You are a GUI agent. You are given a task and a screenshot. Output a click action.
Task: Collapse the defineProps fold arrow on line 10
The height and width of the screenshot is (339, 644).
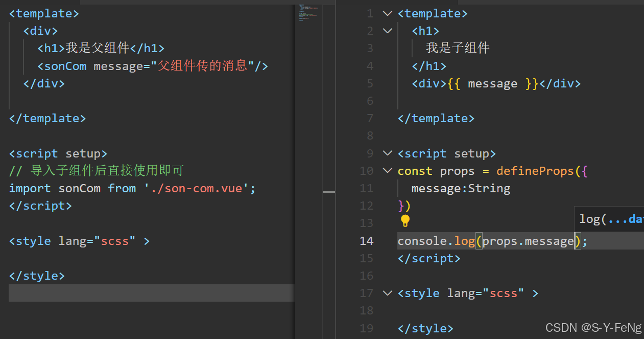click(x=388, y=171)
